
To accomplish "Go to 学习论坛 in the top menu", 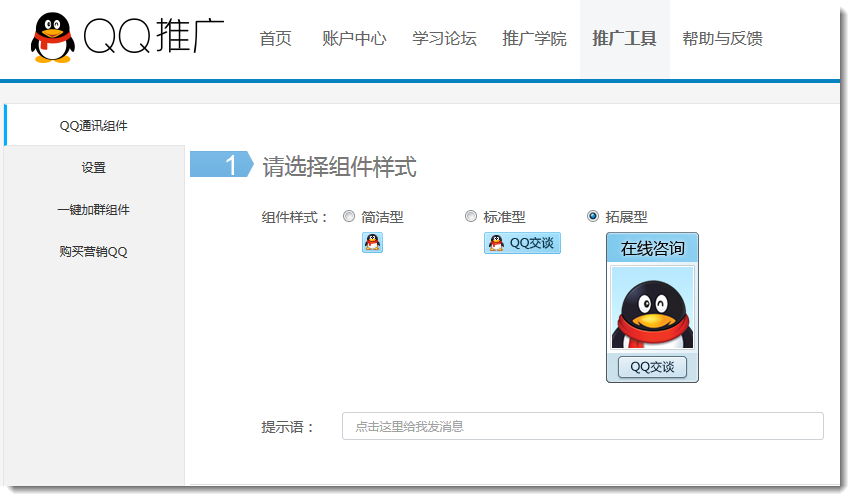I will pyautogui.click(x=444, y=39).
